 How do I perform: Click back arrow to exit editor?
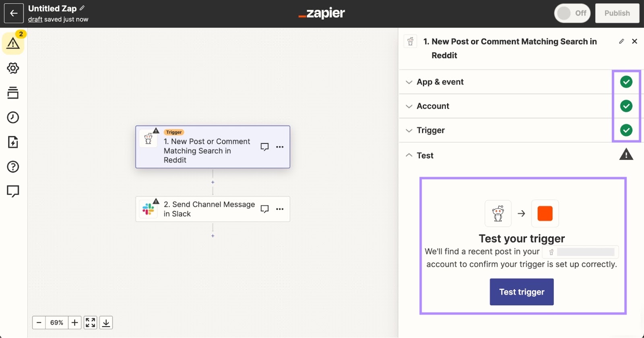[x=14, y=13]
